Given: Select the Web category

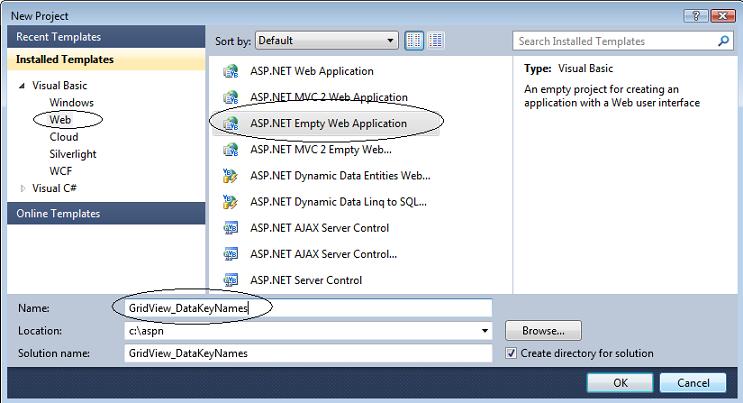Looking at the screenshot, I should (x=60, y=119).
